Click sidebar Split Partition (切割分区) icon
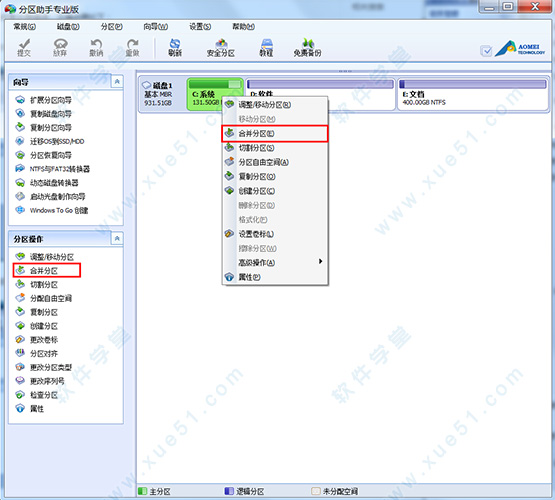The image size is (555, 500). (20, 284)
